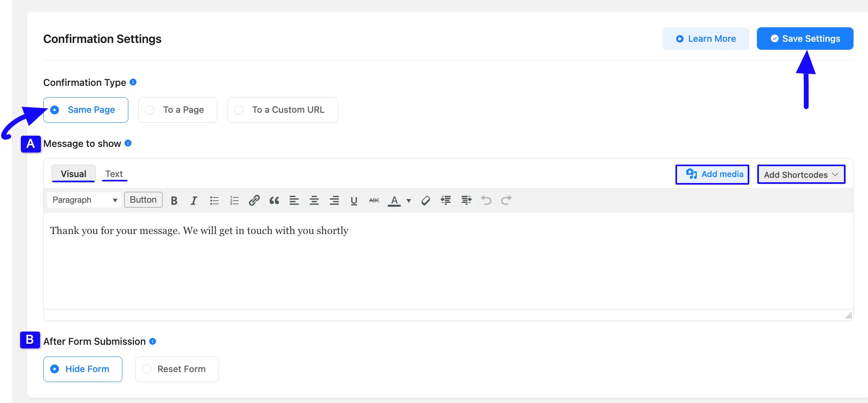Insert or edit a link
Image resolution: width=868 pixels, height=403 pixels.
[x=254, y=200]
